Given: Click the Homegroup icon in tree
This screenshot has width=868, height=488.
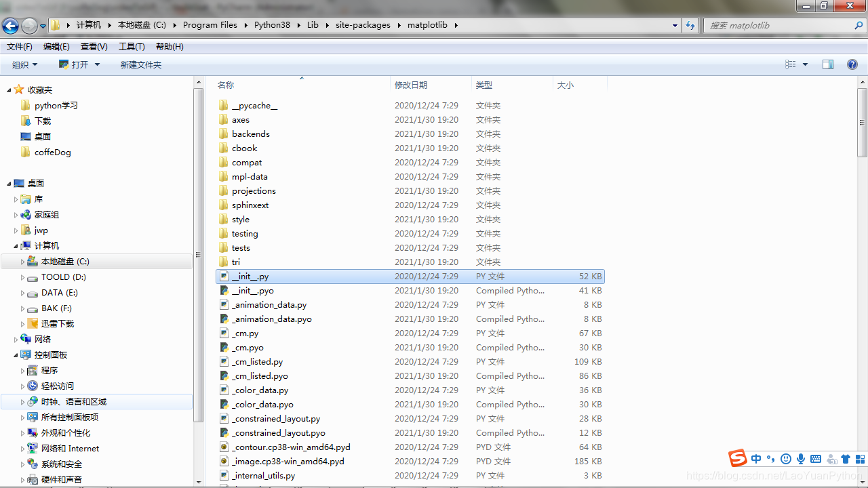Looking at the screenshot, I should [26, 215].
